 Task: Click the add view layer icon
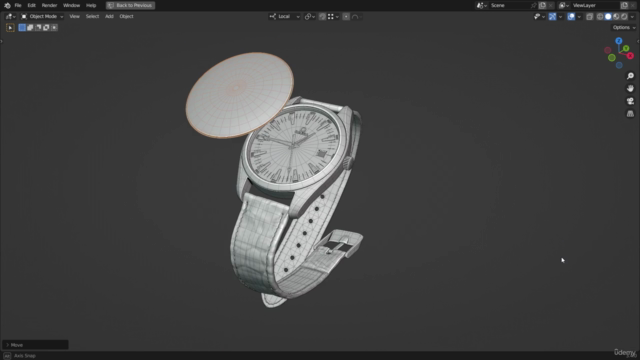click(x=624, y=5)
